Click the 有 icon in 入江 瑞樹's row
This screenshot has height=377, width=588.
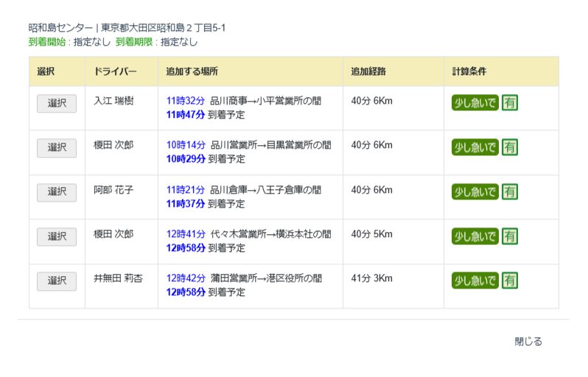coord(510,103)
